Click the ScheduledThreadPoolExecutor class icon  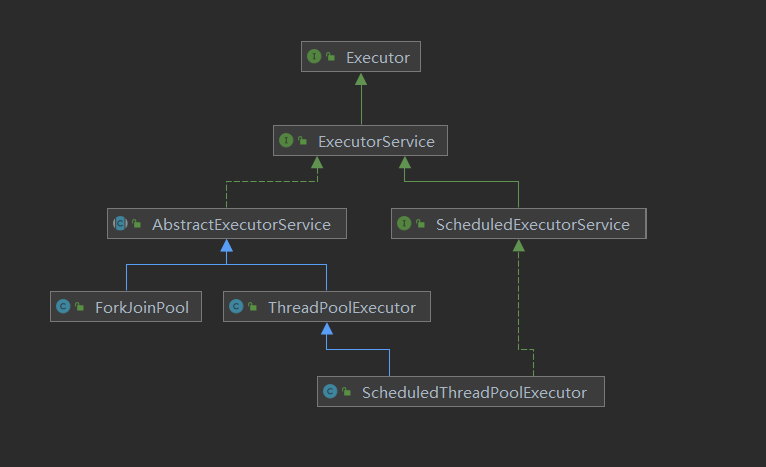(330, 392)
